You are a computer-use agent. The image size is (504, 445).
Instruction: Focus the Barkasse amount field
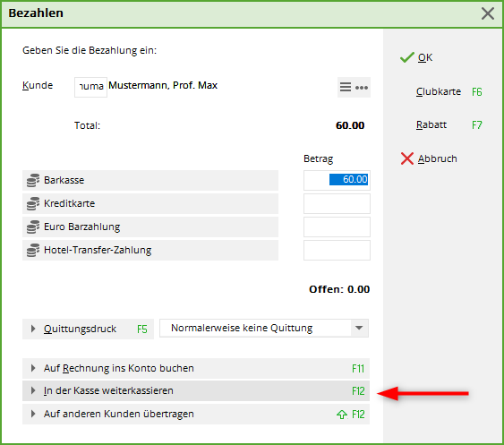pyautogui.click(x=337, y=180)
